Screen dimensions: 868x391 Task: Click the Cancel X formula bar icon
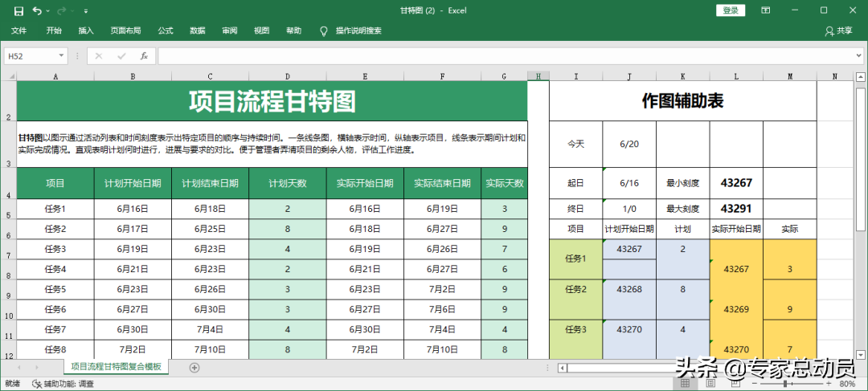coord(99,56)
